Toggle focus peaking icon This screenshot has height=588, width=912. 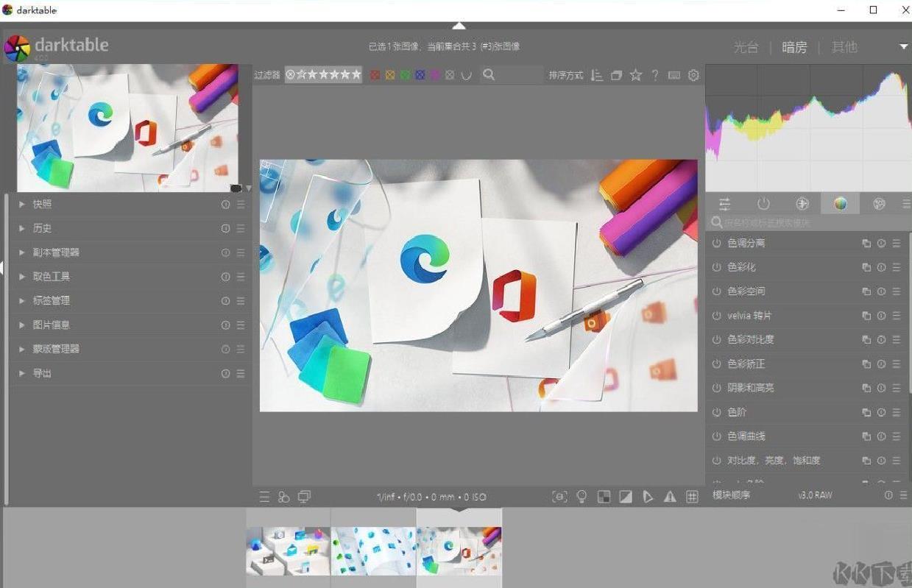click(x=559, y=497)
